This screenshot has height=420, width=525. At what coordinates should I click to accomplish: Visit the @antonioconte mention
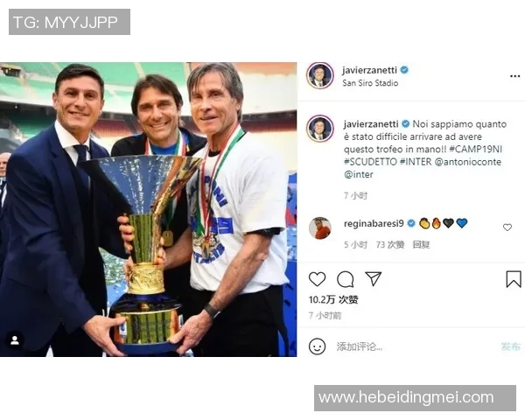468,162
